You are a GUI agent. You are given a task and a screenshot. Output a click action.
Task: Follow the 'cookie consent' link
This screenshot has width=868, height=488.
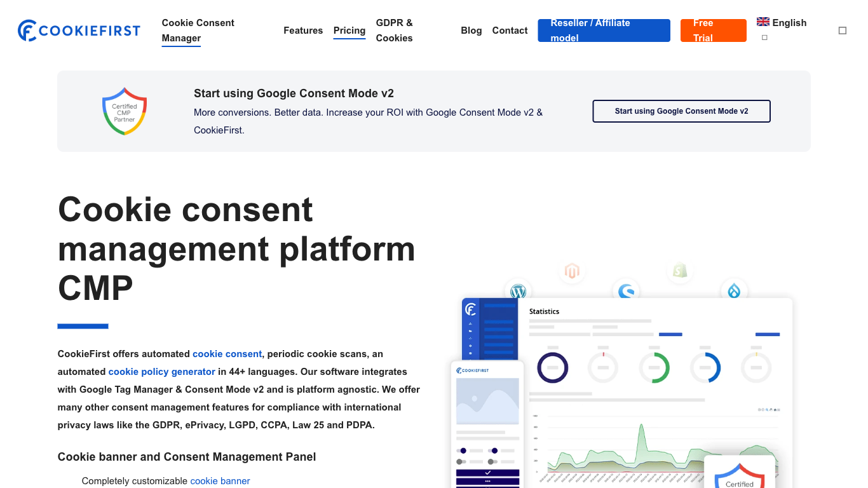click(227, 354)
